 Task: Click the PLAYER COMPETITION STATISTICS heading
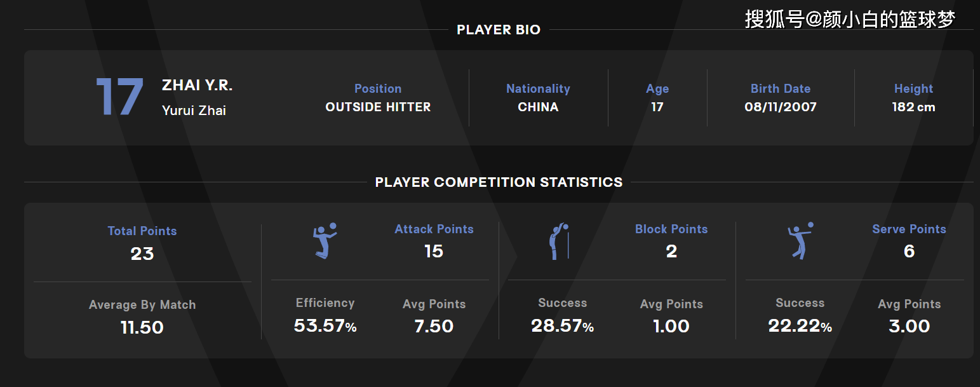pyautogui.click(x=499, y=182)
